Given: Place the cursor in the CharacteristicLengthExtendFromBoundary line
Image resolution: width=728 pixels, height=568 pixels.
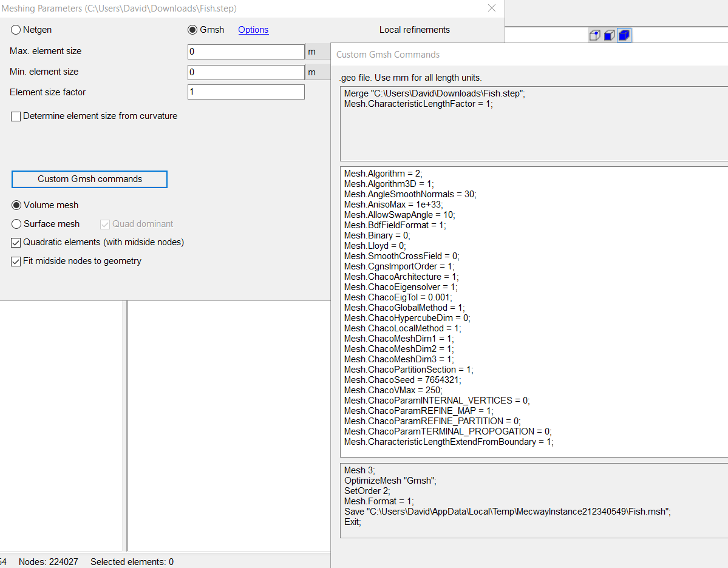Looking at the screenshot, I should click(449, 442).
